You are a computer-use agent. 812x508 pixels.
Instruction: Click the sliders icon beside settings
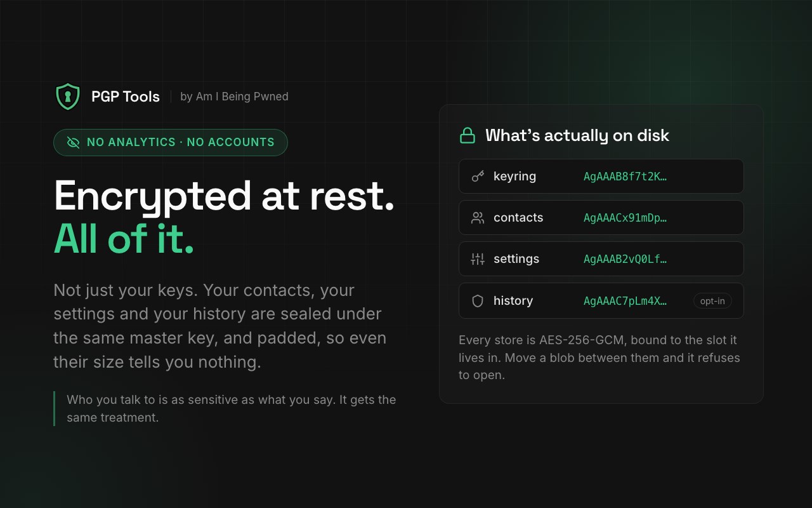click(x=478, y=259)
